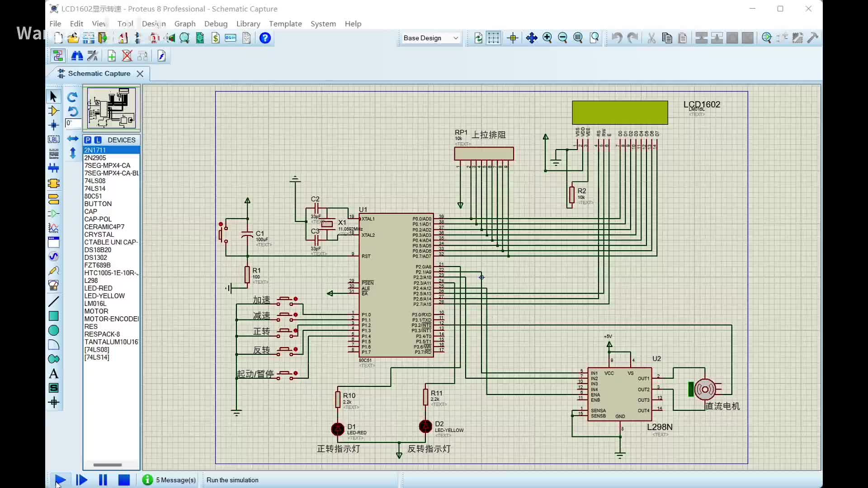Select the Wire Label Mode tool

[53, 139]
